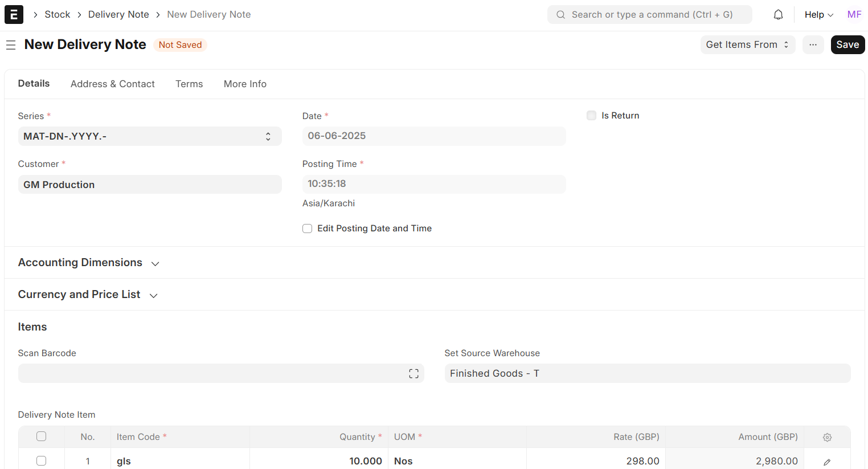Click the barcode scan icon
The image size is (868, 469).
[x=413, y=374]
